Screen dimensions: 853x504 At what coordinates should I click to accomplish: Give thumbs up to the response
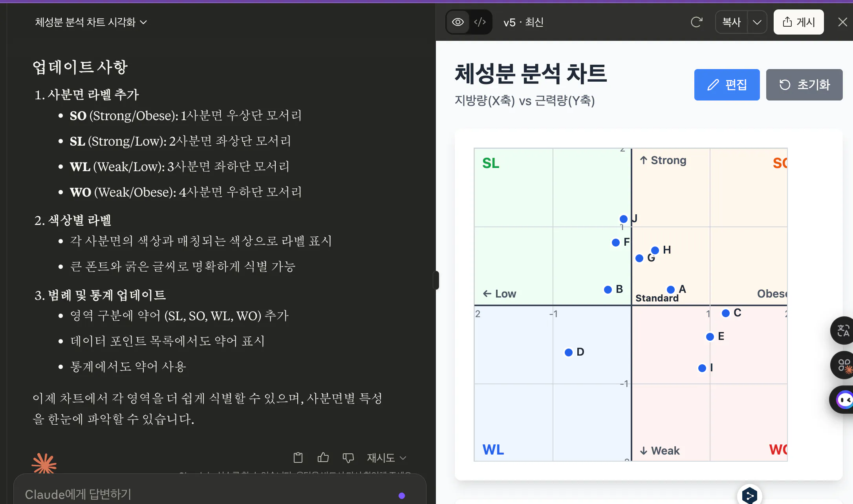pos(323,457)
